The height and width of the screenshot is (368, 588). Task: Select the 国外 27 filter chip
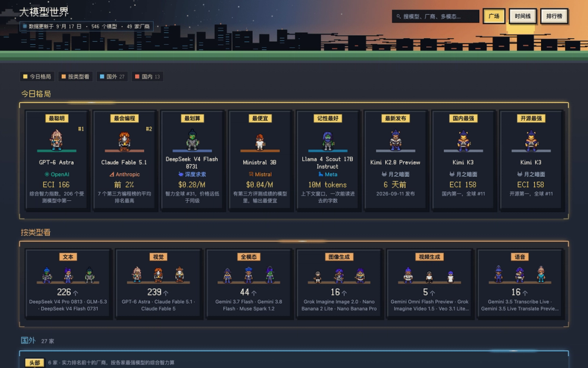click(112, 77)
